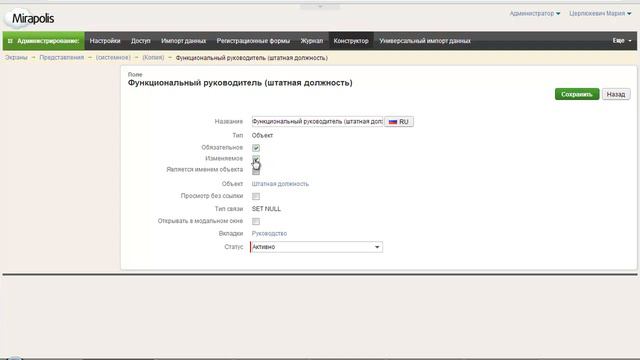Open Импорт данных in the navigation bar

[x=183, y=41]
